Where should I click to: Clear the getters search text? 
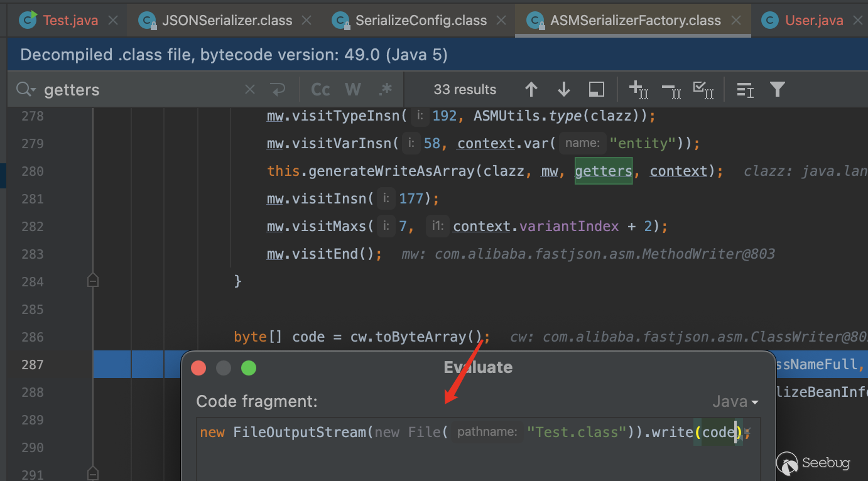(x=250, y=90)
